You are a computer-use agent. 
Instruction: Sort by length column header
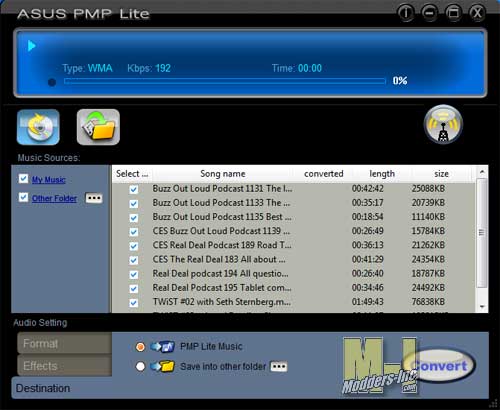(382, 174)
